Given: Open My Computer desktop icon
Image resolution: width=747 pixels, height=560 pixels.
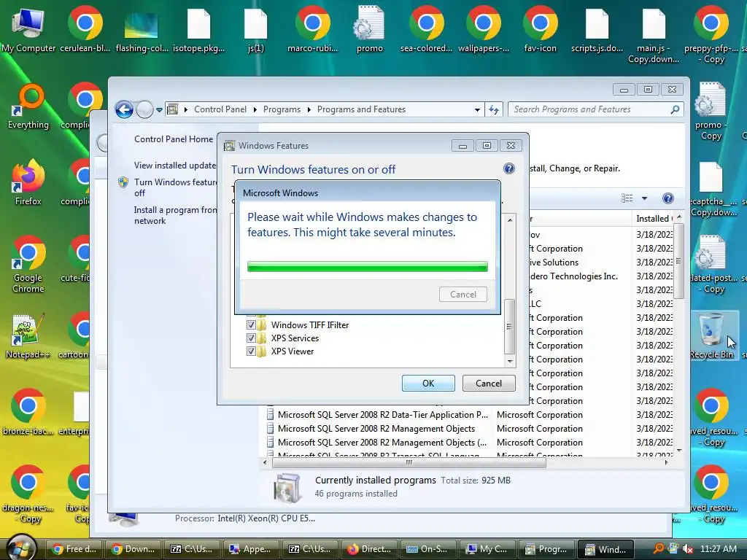Looking at the screenshot, I should tap(28, 28).
